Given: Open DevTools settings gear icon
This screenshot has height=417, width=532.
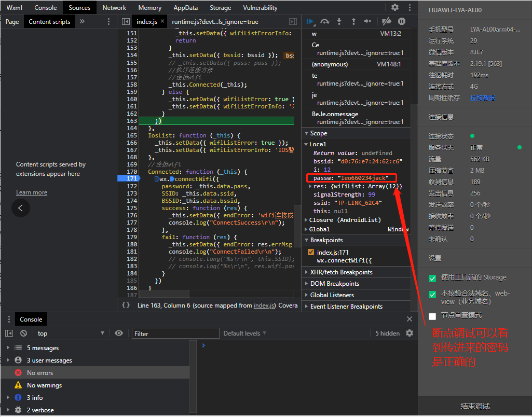Looking at the screenshot, I should click(x=395, y=7).
